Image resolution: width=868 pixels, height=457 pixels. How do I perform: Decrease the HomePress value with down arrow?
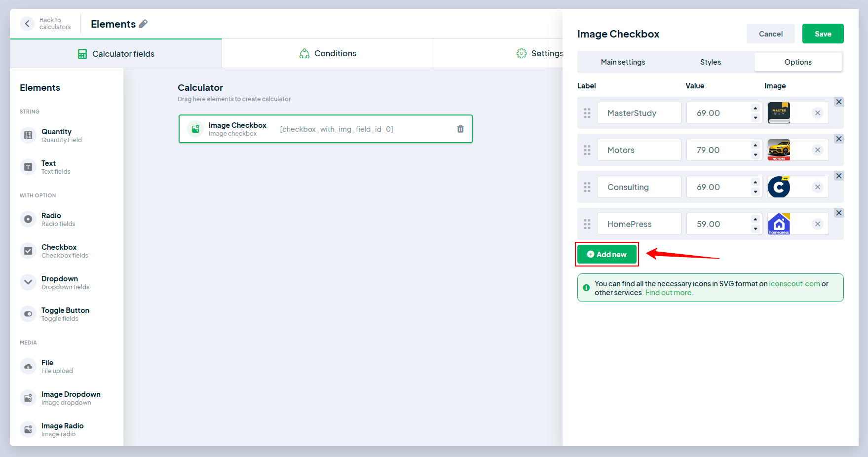point(755,229)
